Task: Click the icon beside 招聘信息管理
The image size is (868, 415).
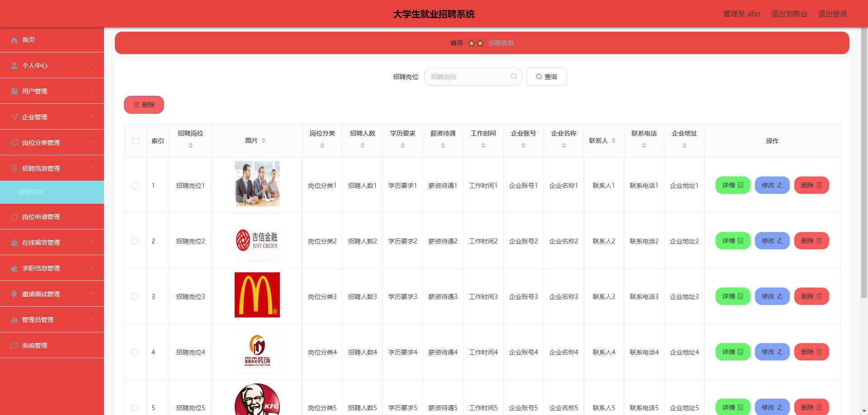Action: [14, 169]
